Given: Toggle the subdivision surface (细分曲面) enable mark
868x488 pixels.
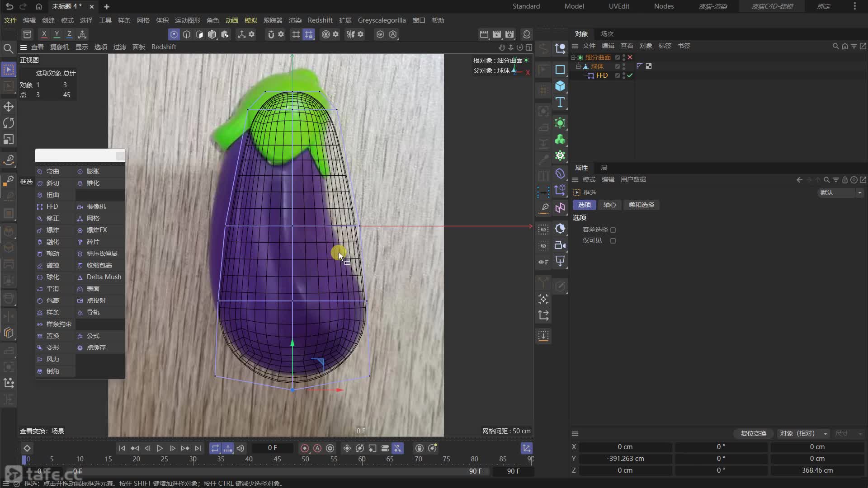Looking at the screenshot, I should (x=630, y=57).
